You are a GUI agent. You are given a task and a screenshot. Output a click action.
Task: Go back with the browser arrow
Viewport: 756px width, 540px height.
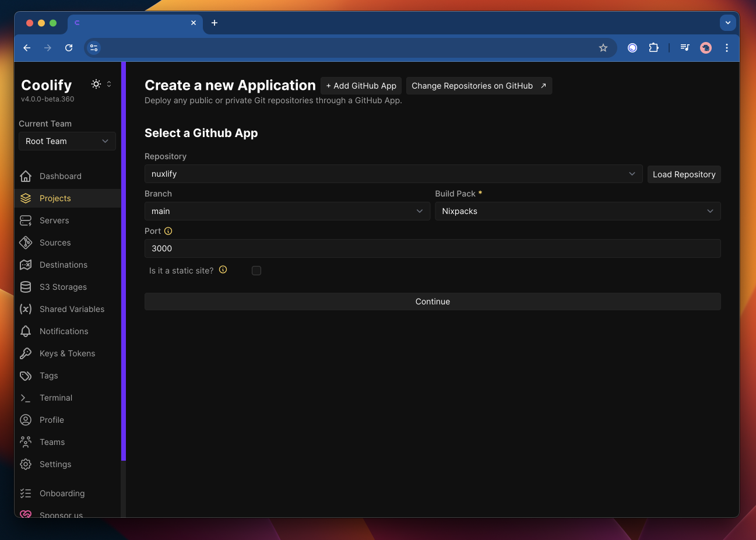click(27, 48)
